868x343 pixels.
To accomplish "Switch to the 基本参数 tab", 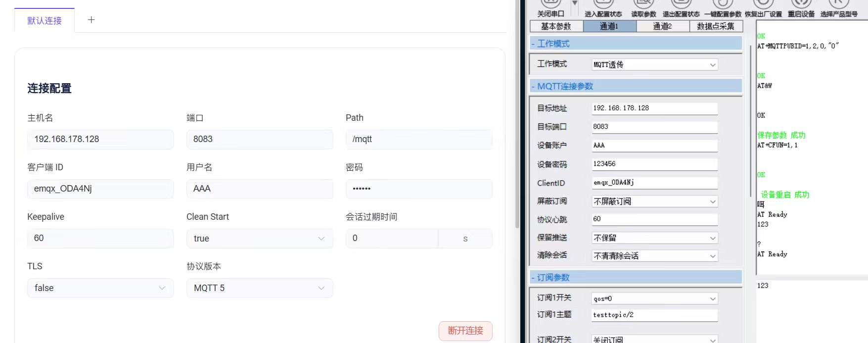I will [x=556, y=26].
